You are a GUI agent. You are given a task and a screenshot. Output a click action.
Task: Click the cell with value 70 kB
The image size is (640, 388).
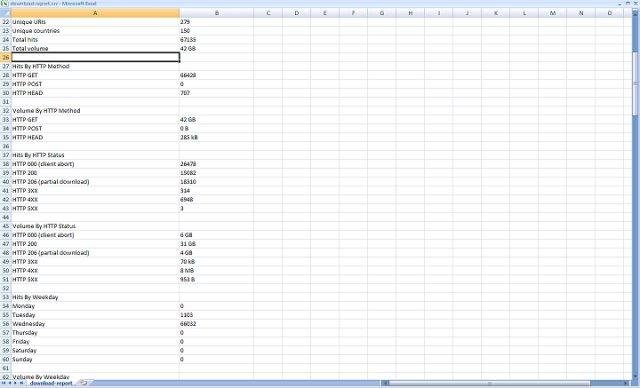click(216, 262)
